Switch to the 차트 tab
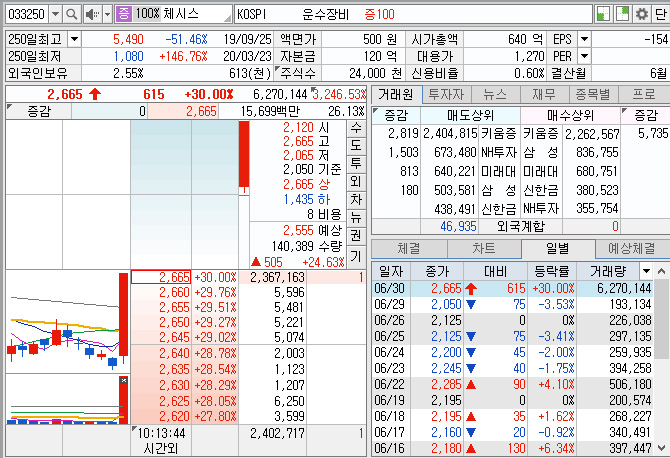Viewport: 670px width, 458px height. tap(484, 249)
